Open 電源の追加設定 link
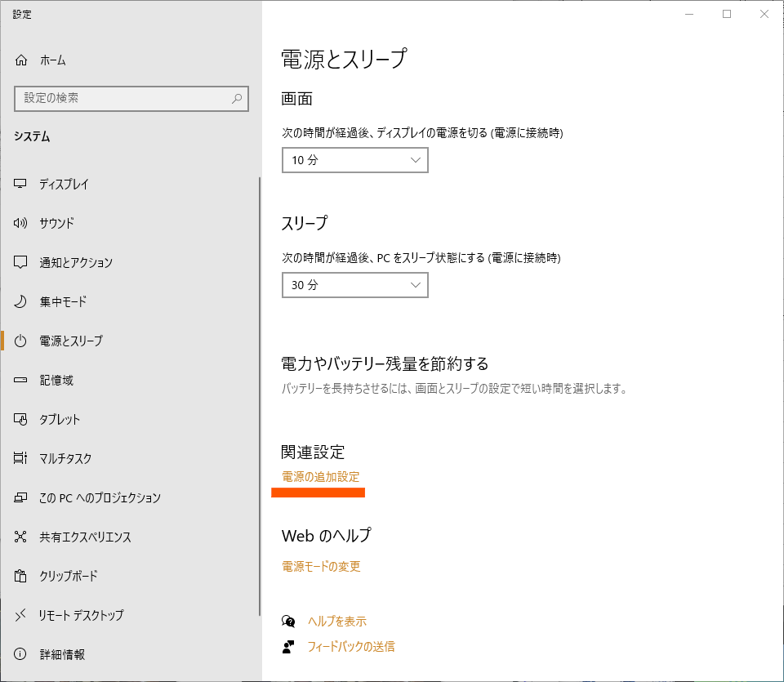 [320, 477]
